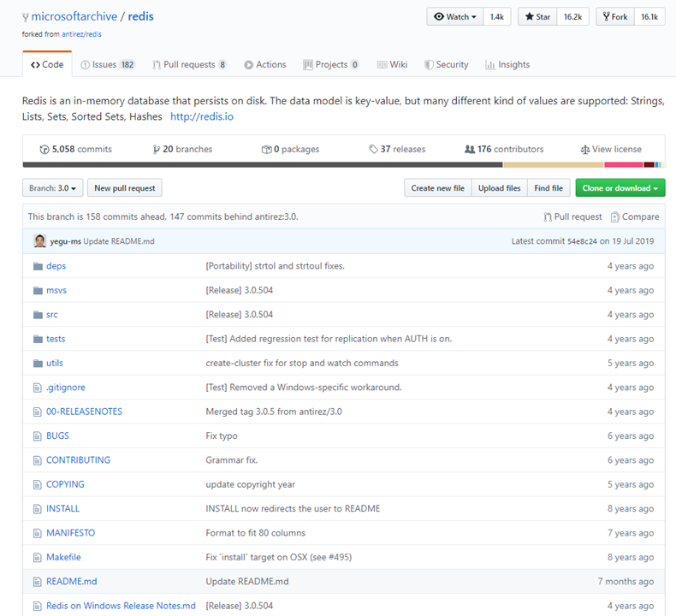Star the repository
Image resolution: width=676 pixels, height=616 pixels.
tap(537, 17)
